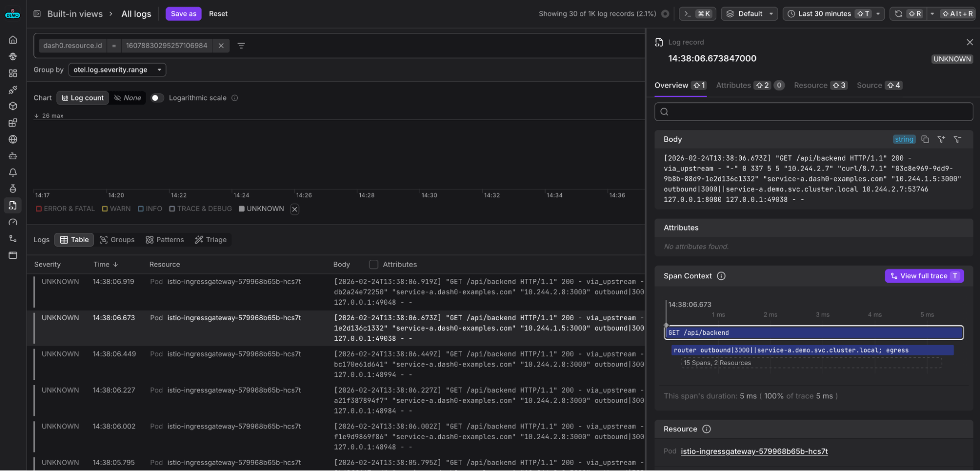Open the cube resources icon in the sidebar
Image resolution: width=980 pixels, height=471 pixels.
click(13, 106)
